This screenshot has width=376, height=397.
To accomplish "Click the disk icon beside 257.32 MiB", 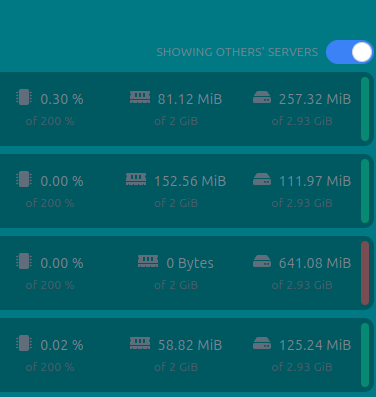I will pos(262,97).
